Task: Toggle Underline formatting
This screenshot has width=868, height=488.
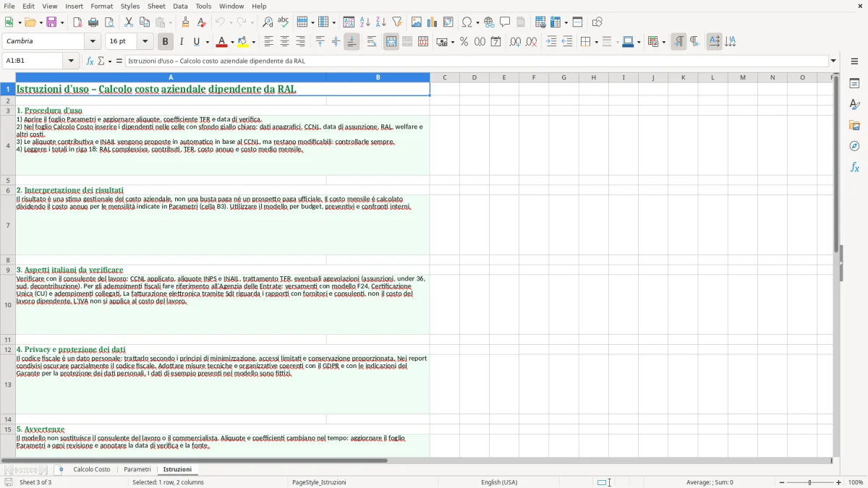Action: (x=196, y=42)
